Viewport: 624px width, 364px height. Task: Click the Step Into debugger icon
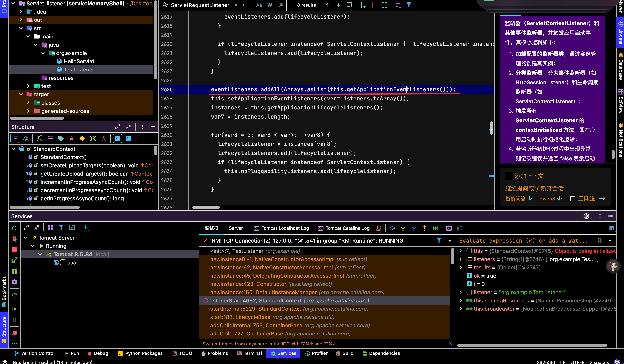pyautogui.click(x=403, y=228)
